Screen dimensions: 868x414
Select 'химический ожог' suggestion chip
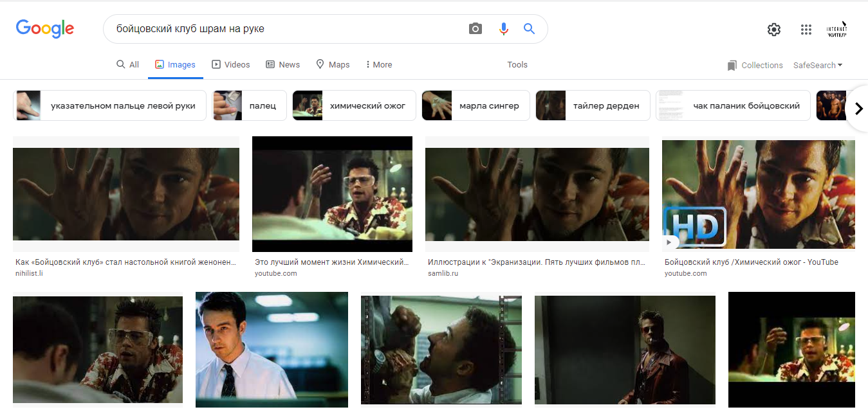coord(353,105)
